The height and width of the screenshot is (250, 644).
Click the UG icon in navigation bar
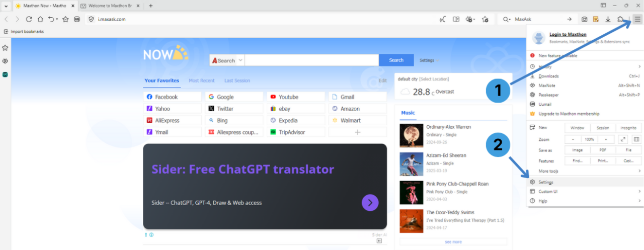coord(77,19)
